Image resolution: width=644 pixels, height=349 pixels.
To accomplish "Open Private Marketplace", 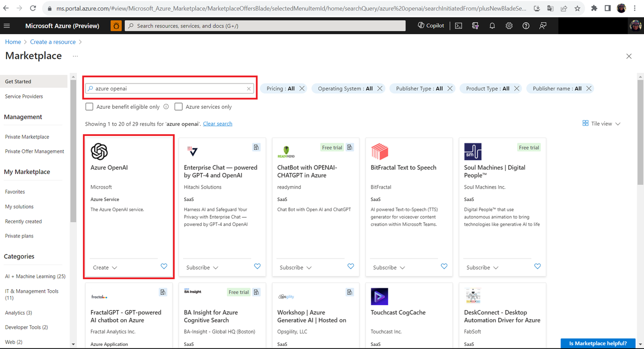I will point(27,137).
